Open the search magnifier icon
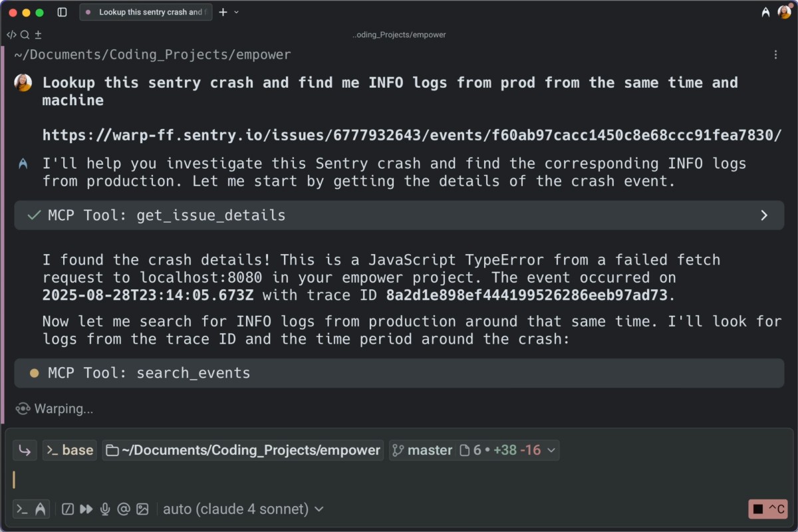 click(25, 35)
